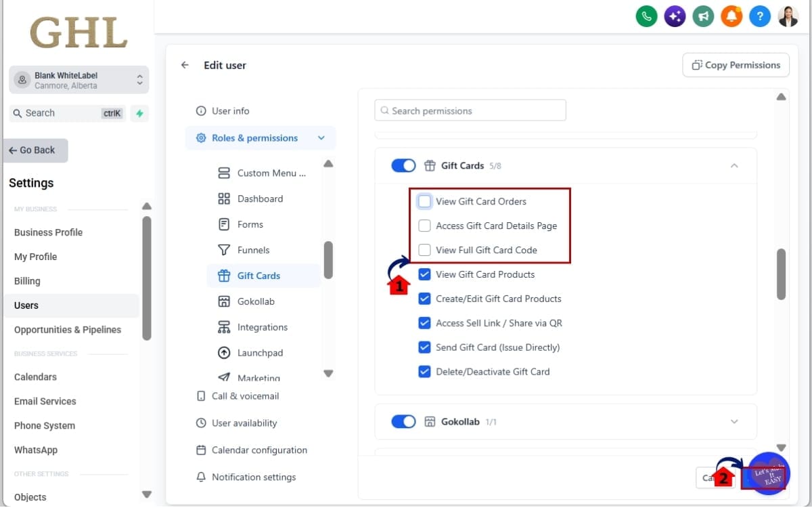Uncheck Access Sell Link / Share via QR

[424, 323]
